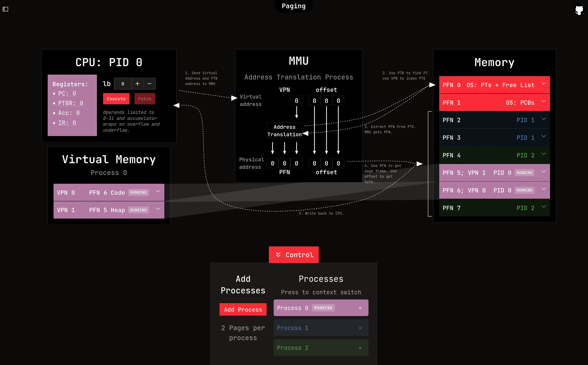
Task: Context switch to Process 2
Action: pyautogui.click(x=314, y=348)
